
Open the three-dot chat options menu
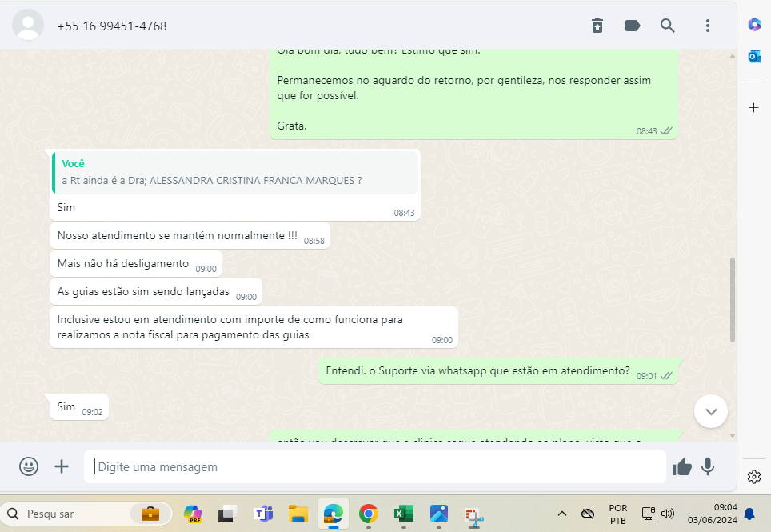(x=708, y=26)
